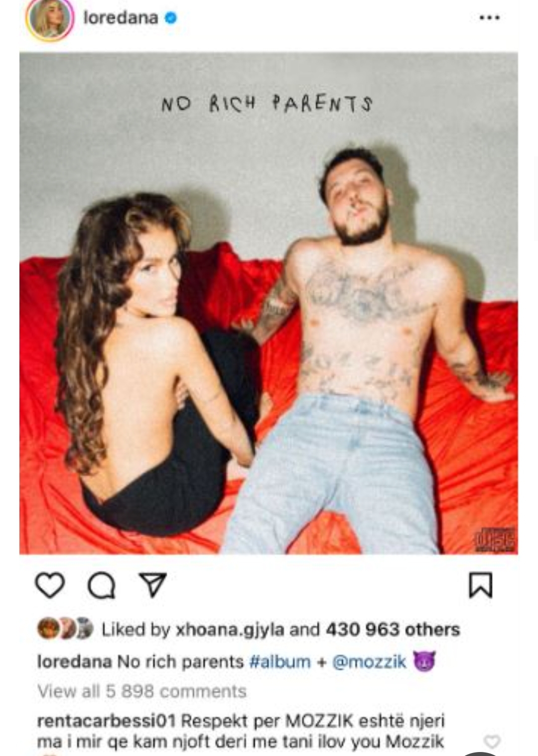Tap the compact disc logo on cover
The height and width of the screenshot is (756, 538).
(x=494, y=540)
